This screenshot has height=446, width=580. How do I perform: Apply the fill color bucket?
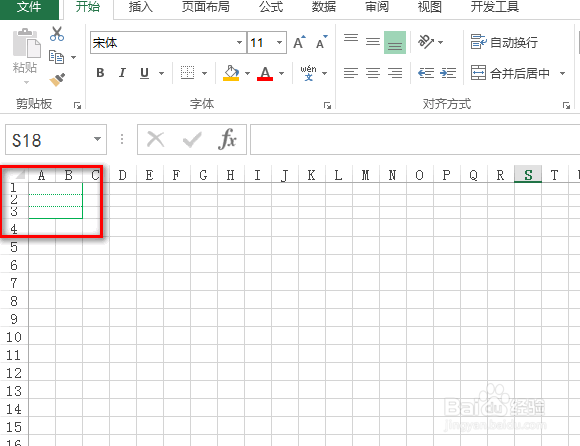pyautogui.click(x=231, y=73)
